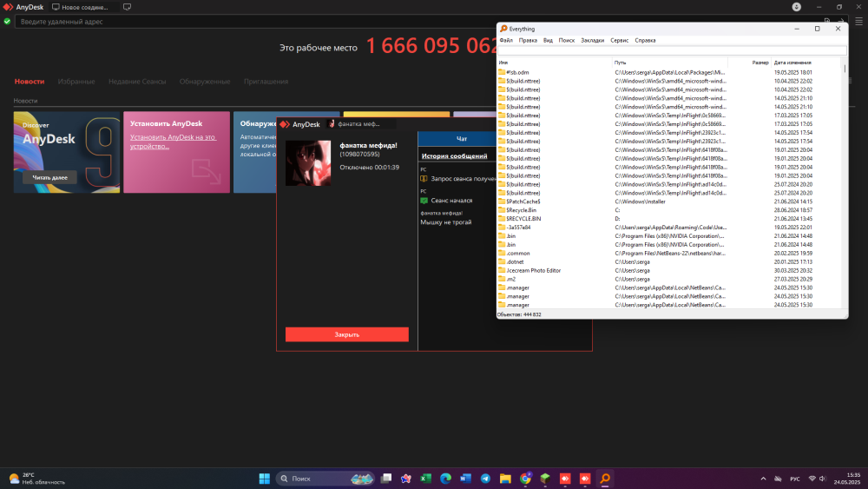The height and width of the screenshot is (489, 868).
Task: Click the $Recycle.Bin folder icon in Everything
Action: [502, 210]
